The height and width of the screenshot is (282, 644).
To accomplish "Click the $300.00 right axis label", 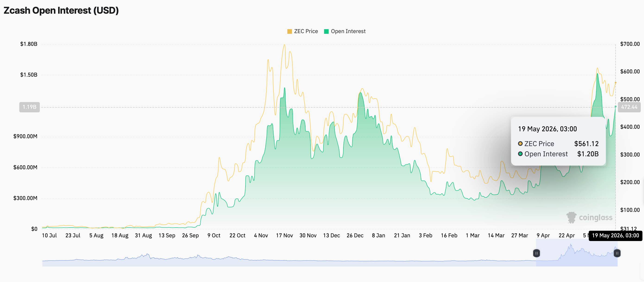I will [x=630, y=154].
